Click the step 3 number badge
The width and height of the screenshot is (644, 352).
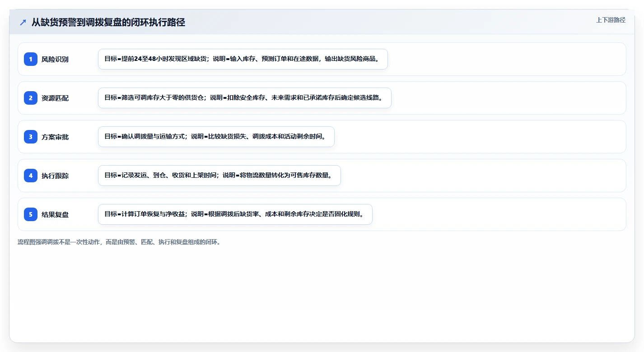[x=31, y=137]
